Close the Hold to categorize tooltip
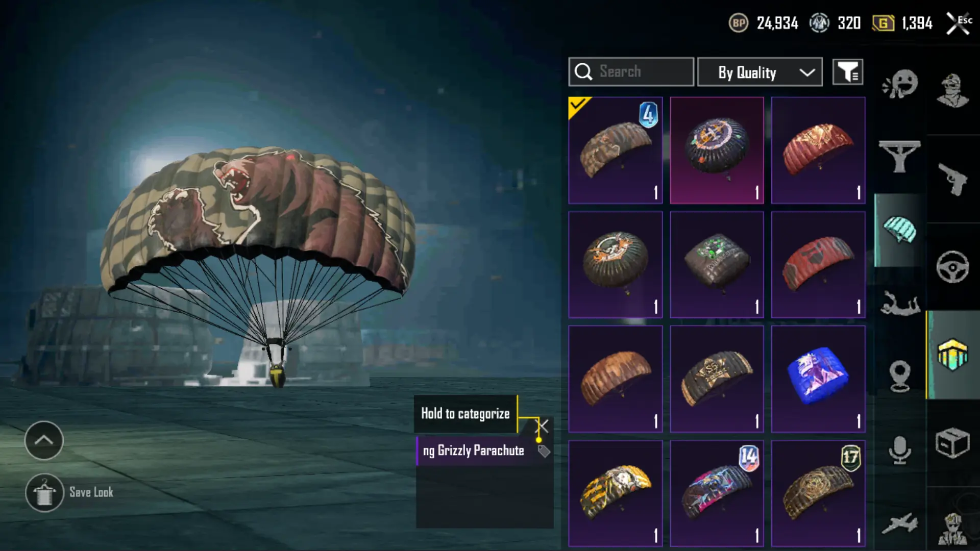This screenshot has width=980, height=551. coord(542,425)
